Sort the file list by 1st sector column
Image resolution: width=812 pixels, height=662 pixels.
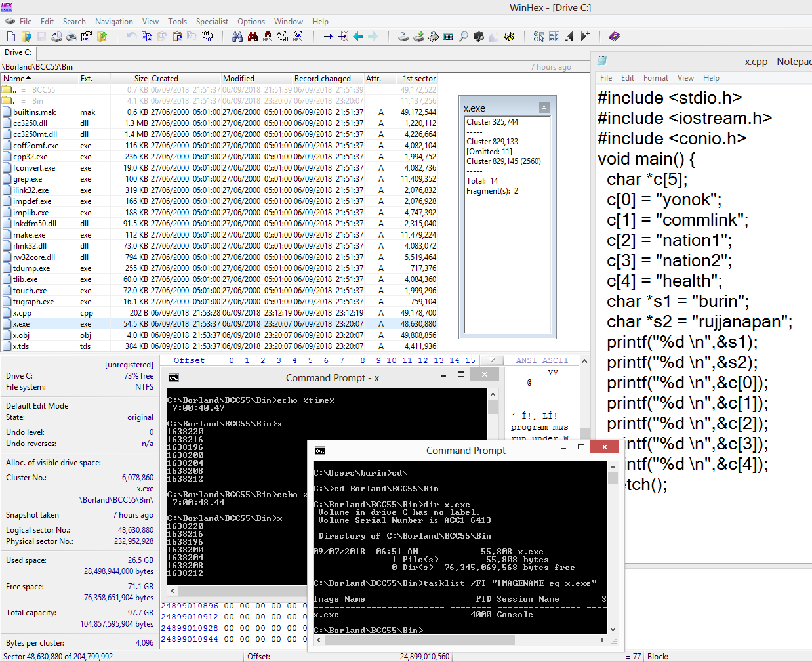(418, 79)
